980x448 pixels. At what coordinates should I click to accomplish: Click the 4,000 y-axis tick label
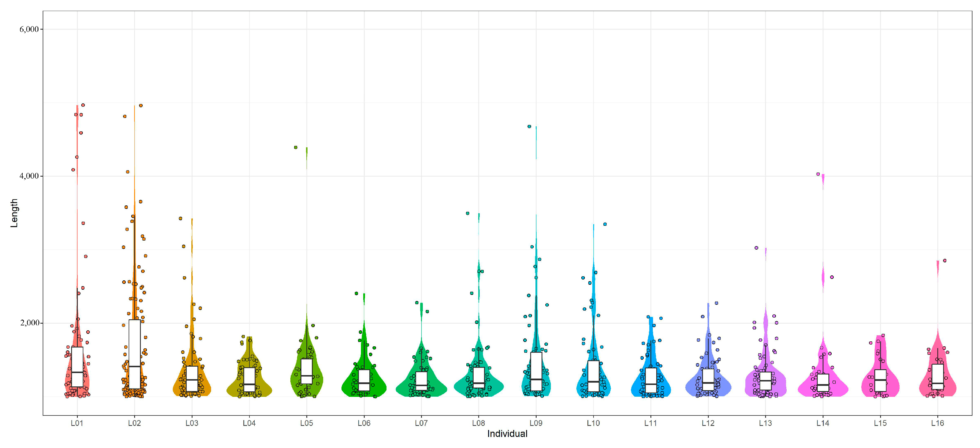coord(29,176)
